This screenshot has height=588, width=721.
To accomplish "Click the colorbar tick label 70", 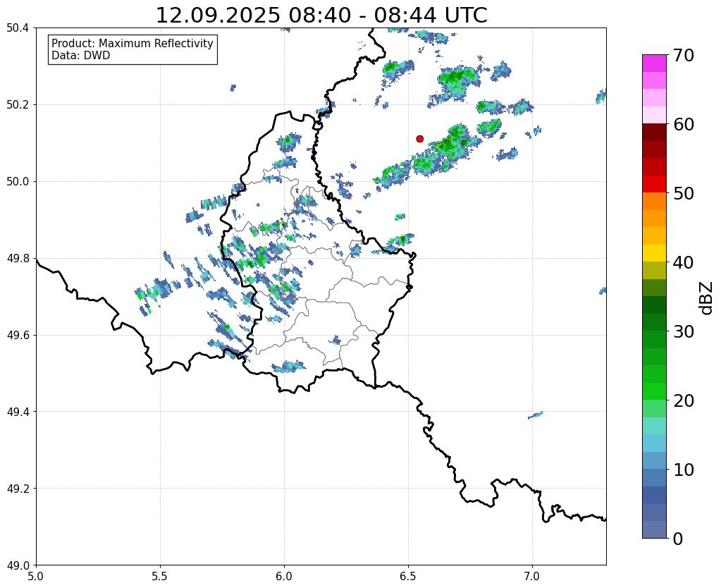I will (684, 55).
